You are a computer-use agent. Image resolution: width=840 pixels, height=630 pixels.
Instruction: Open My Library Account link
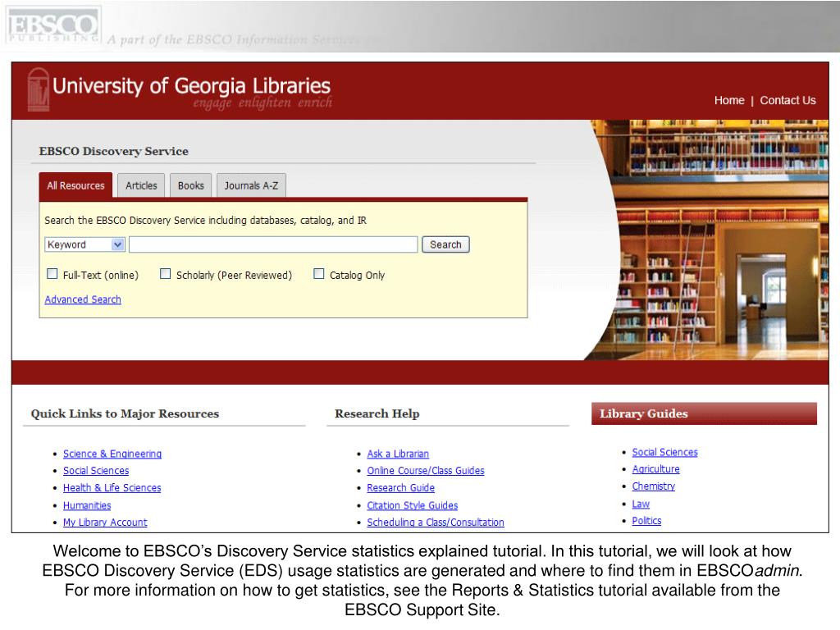tap(105, 522)
